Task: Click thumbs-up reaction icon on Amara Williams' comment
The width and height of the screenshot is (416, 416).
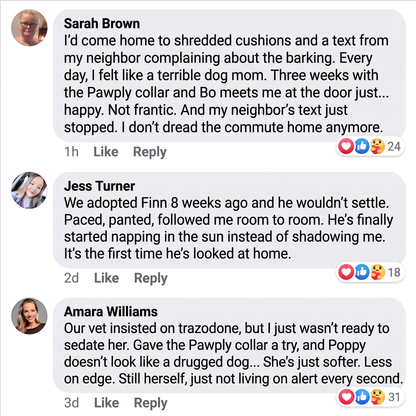Action: pos(362,397)
